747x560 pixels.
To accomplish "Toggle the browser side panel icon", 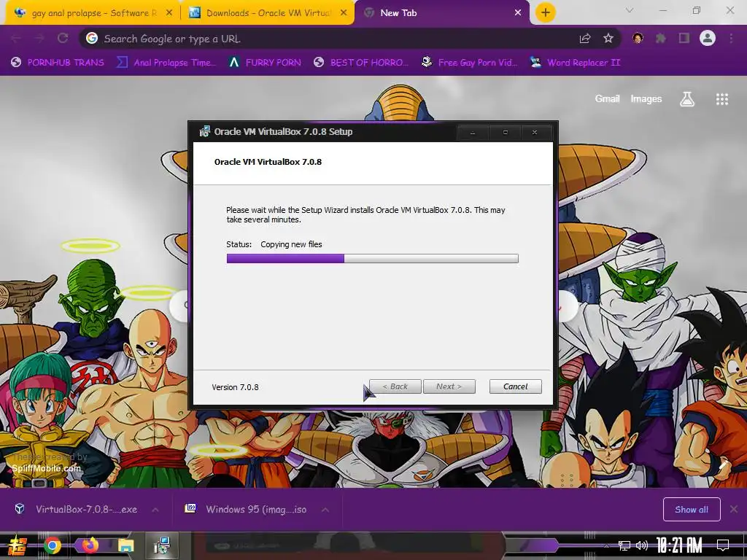I will [684, 38].
